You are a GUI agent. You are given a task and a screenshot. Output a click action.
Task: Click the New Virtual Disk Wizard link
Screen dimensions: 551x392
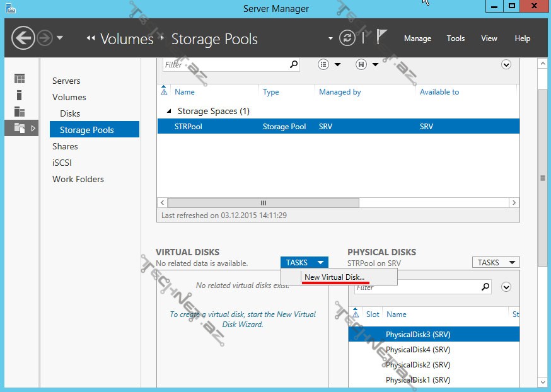pyautogui.click(x=243, y=320)
